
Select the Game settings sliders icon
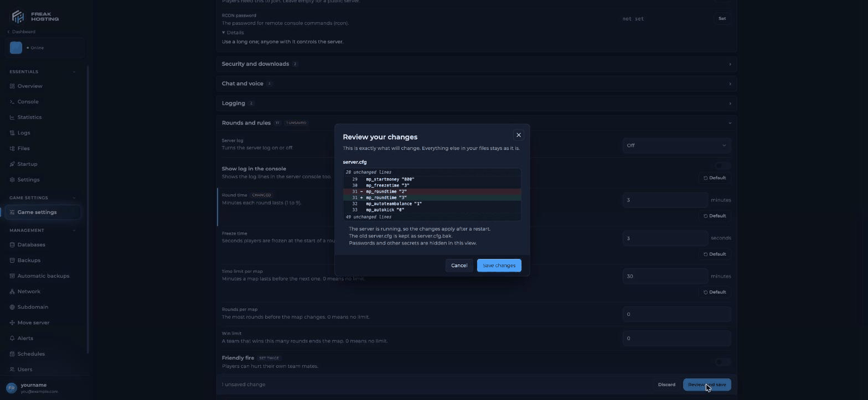point(12,212)
